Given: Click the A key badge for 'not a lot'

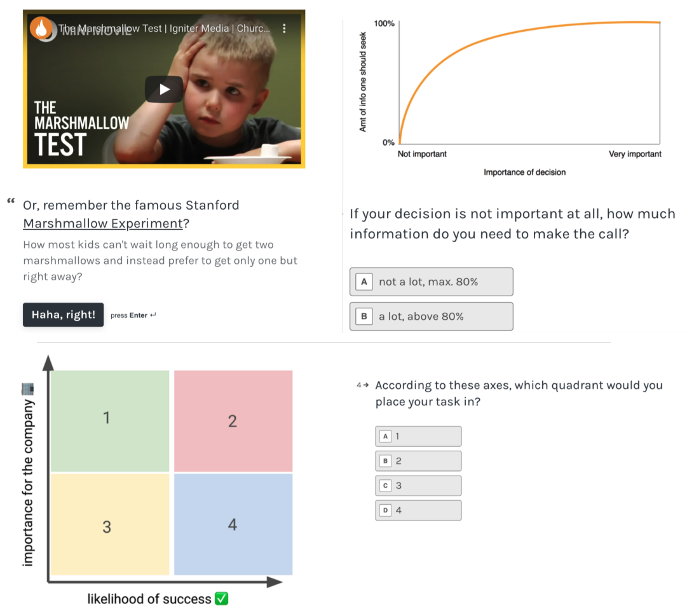Looking at the screenshot, I should click(364, 282).
